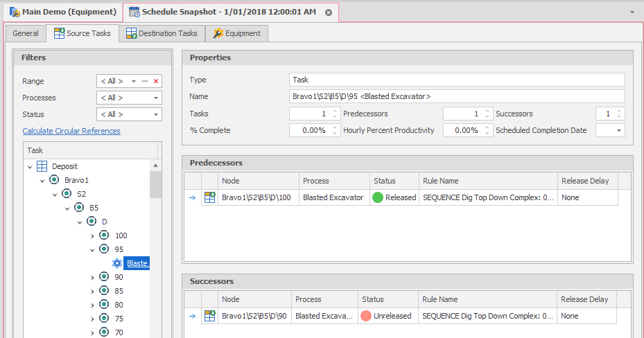This screenshot has height=338, width=644.
Task: Click the B5 node icon
Action: [x=79, y=207]
